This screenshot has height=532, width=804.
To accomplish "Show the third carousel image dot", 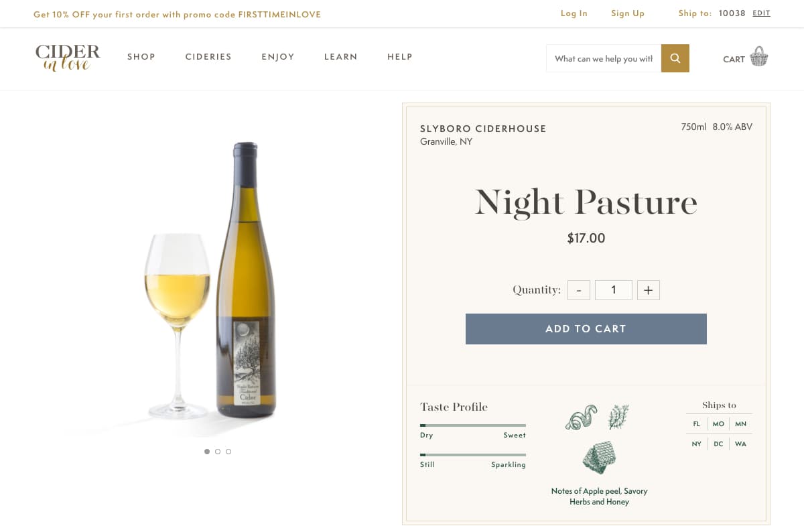I will click(x=228, y=452).
